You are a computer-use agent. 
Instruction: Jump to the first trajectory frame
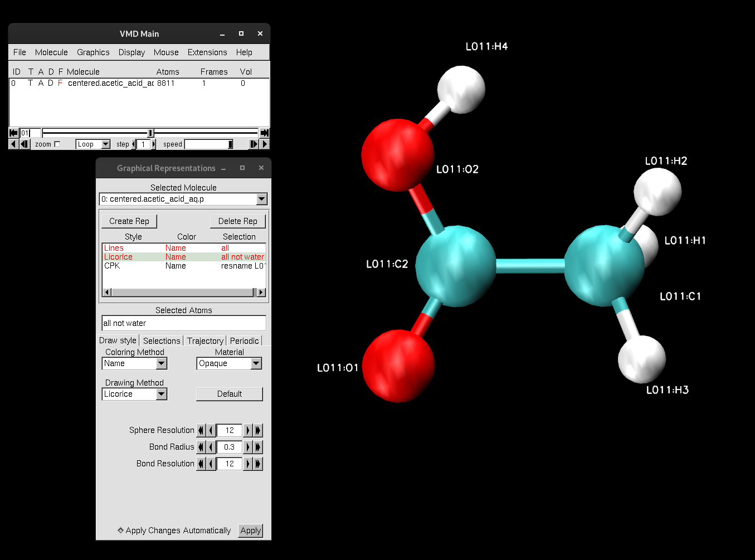[x=13, y=133]
